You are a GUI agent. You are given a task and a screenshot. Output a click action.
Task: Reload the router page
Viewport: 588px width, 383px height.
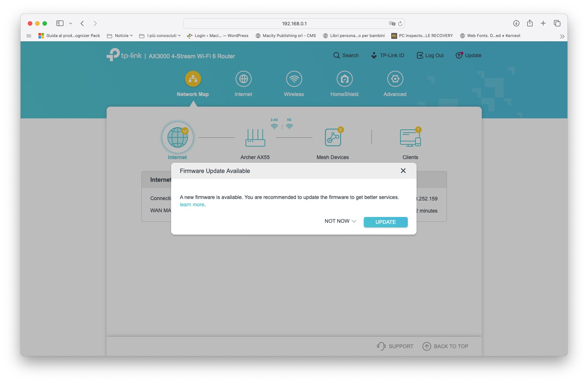[x=400, y=23]
